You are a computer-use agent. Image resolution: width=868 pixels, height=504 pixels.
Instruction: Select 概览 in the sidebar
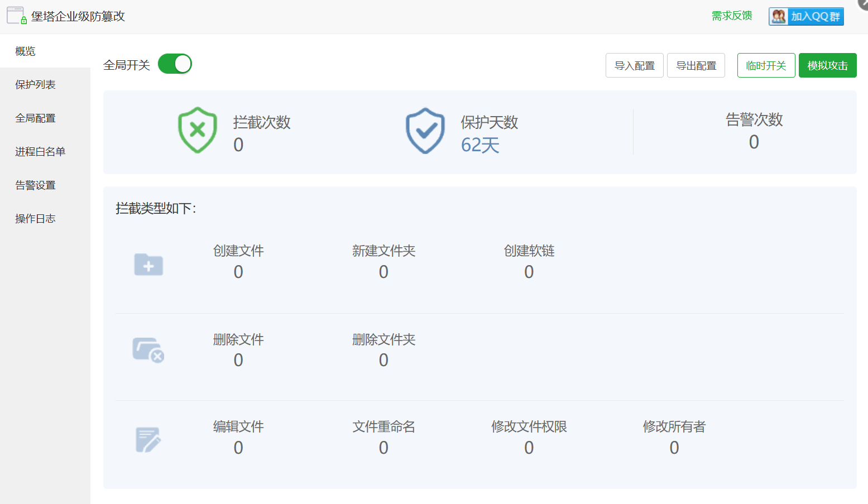click(x=25, y=51)
